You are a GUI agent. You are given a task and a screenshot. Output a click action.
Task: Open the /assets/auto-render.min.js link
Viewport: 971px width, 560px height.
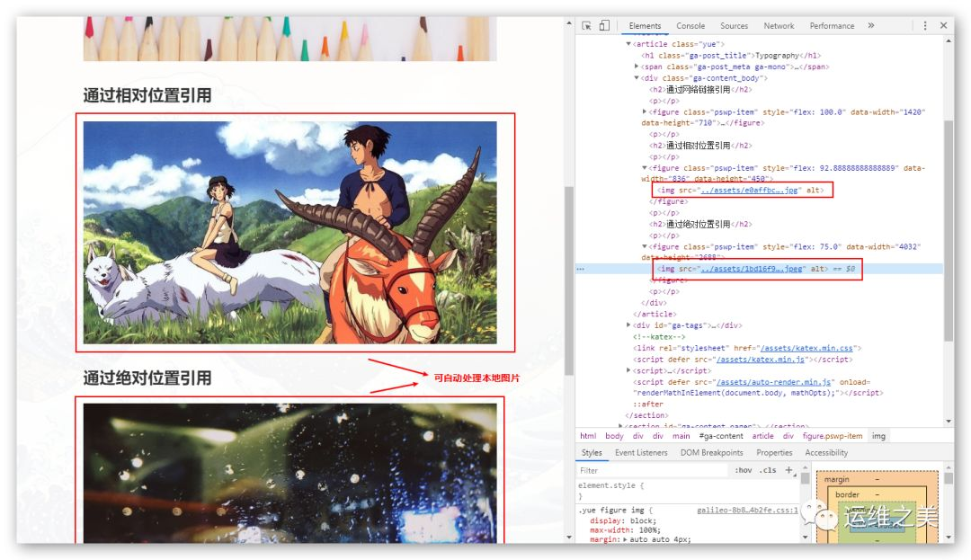773,382
